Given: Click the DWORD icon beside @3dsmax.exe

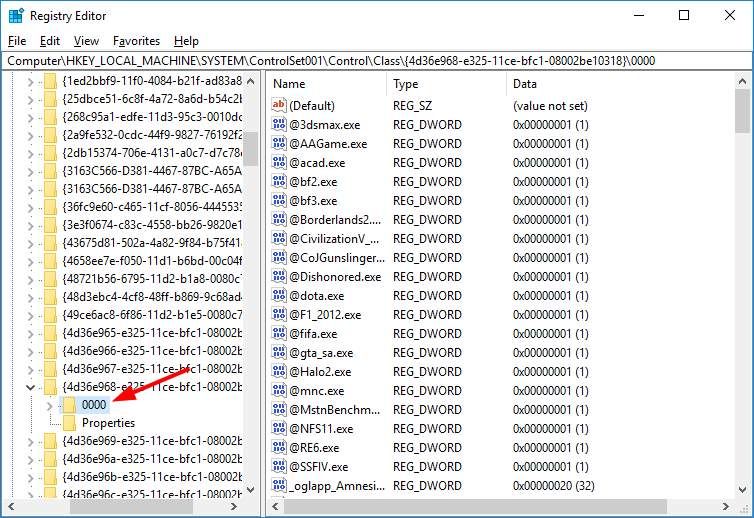Looking at the screenshot, I should [280, 125].
